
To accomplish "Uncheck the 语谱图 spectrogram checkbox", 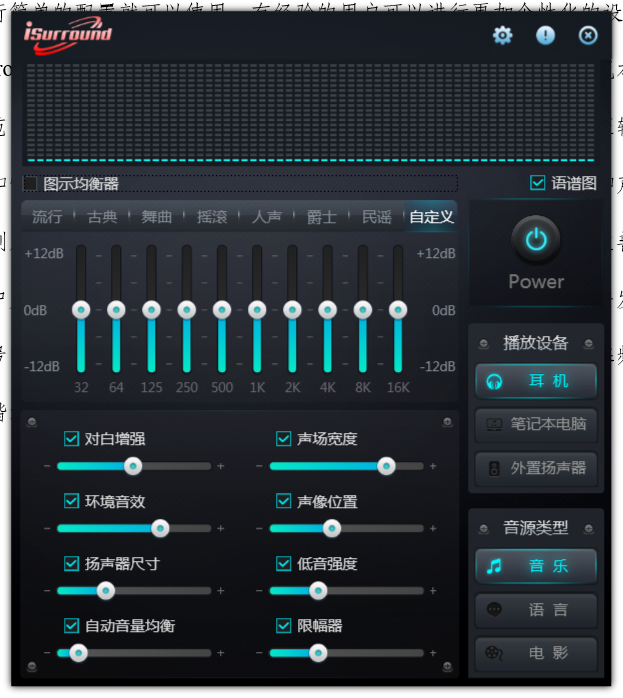I will click(x=538, y=183).
